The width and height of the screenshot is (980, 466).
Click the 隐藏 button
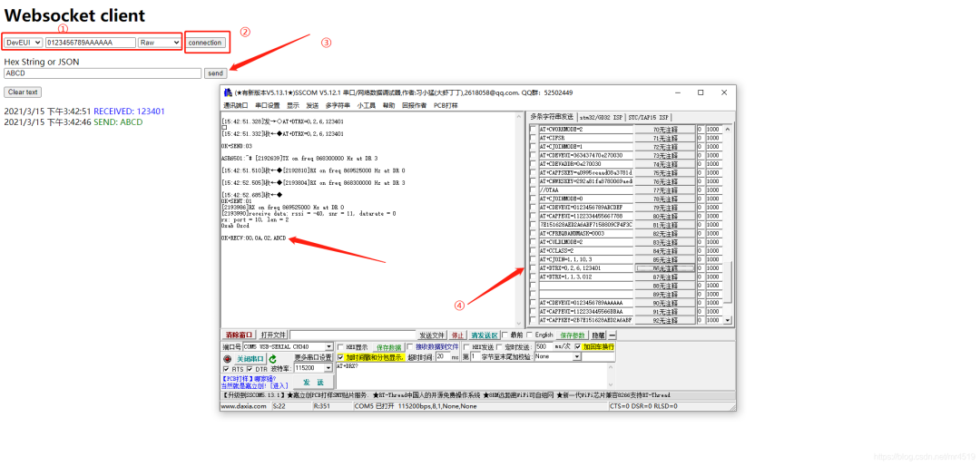click(598, 335)
